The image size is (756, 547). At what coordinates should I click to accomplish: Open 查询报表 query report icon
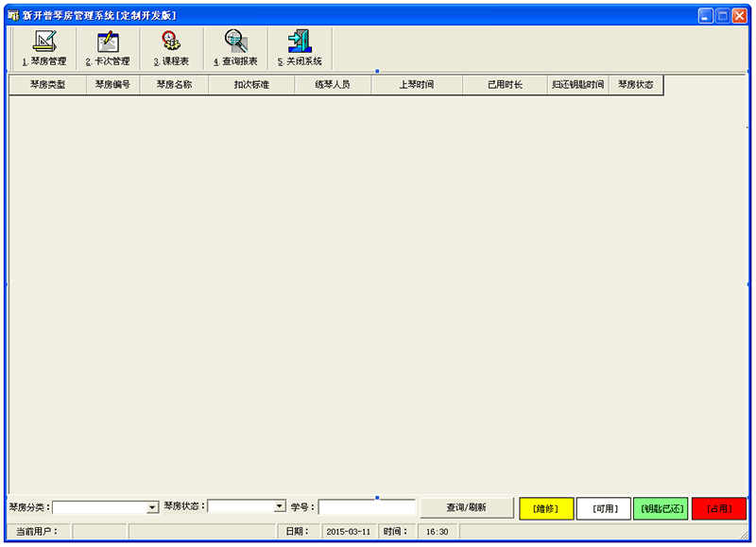coord(235,47)
